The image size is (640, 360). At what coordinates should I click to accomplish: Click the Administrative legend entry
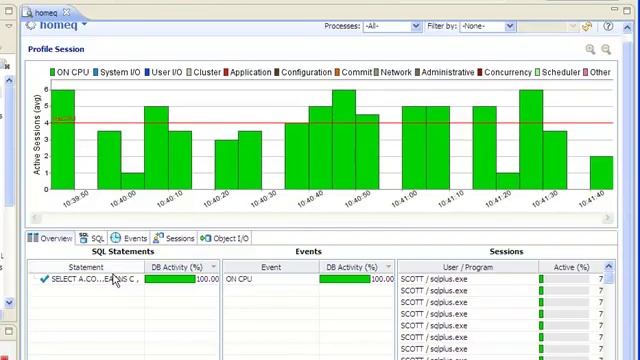point(444,72)
